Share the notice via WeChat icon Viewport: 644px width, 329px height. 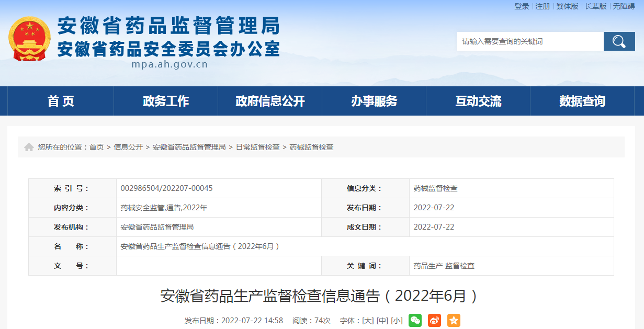415,321
